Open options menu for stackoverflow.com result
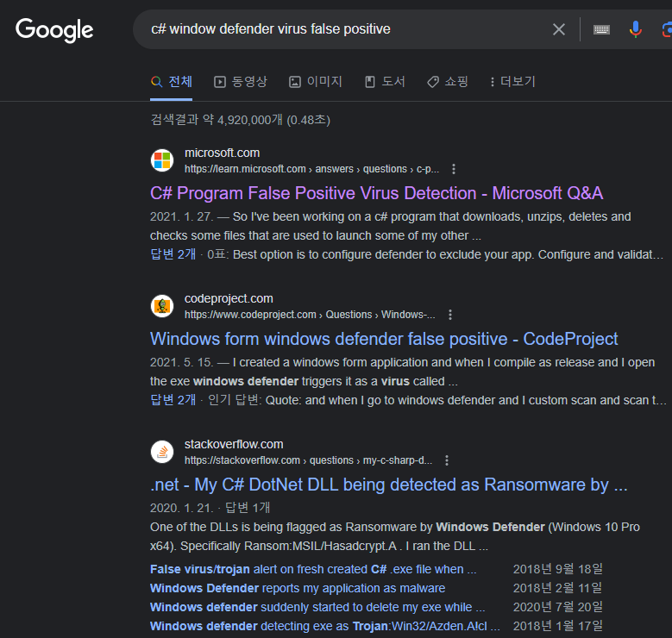672x638 pixels. (x=447, y=460)
